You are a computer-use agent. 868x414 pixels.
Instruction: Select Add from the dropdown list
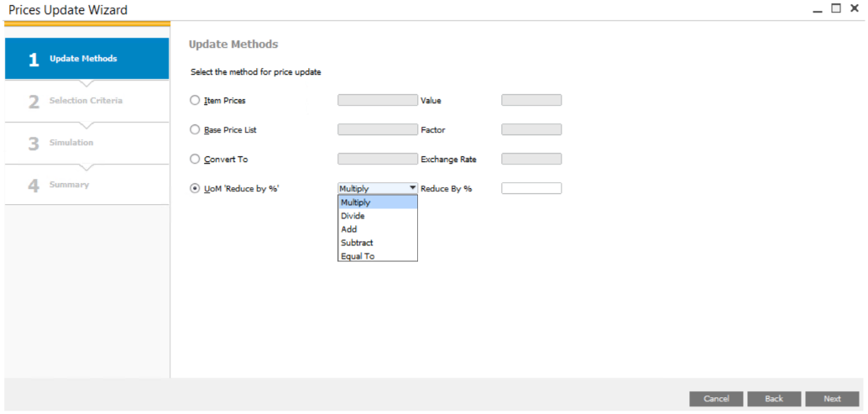[x=377, y=229]
